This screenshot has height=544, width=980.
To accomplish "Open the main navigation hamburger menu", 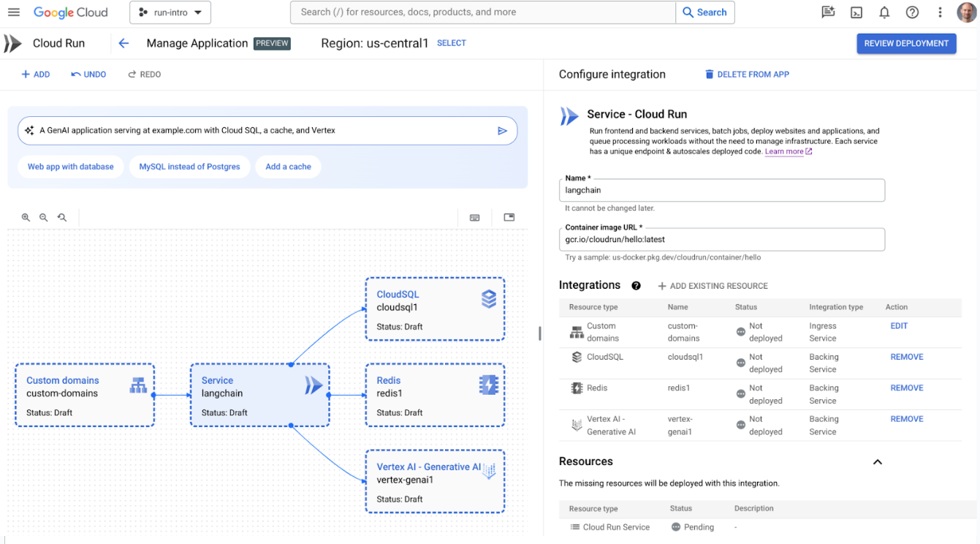I will coord(14,12).
